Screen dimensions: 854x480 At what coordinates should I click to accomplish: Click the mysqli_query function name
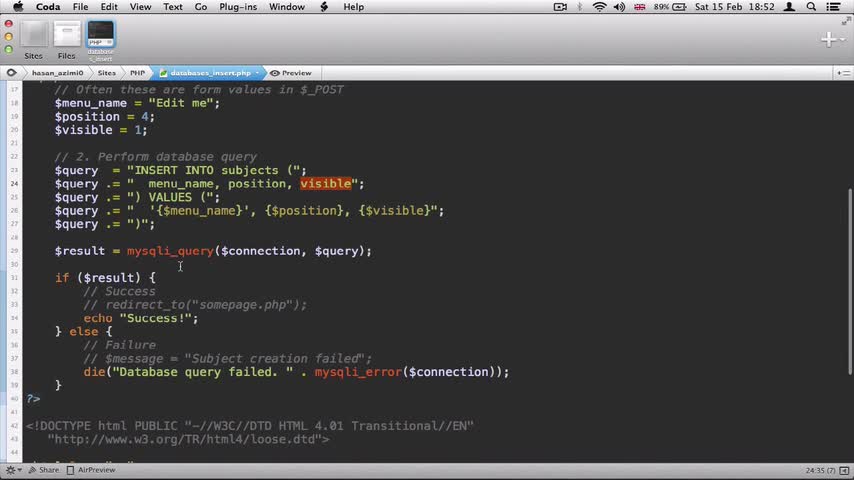pos(170,251)
